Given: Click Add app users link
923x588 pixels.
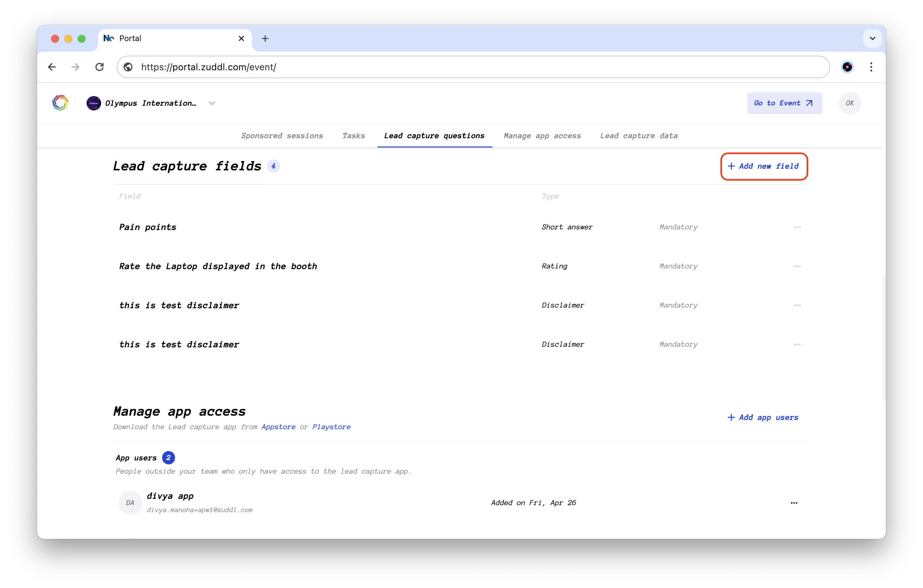Looking at the screenshot, I should click(x=763, y=417).
